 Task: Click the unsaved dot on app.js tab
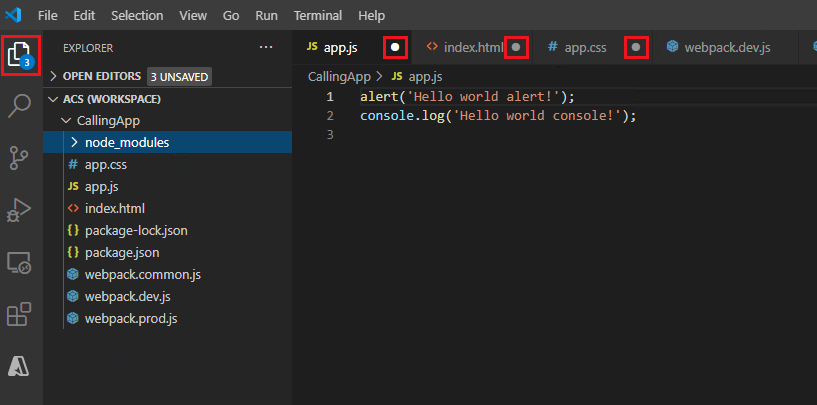point(395,47)
